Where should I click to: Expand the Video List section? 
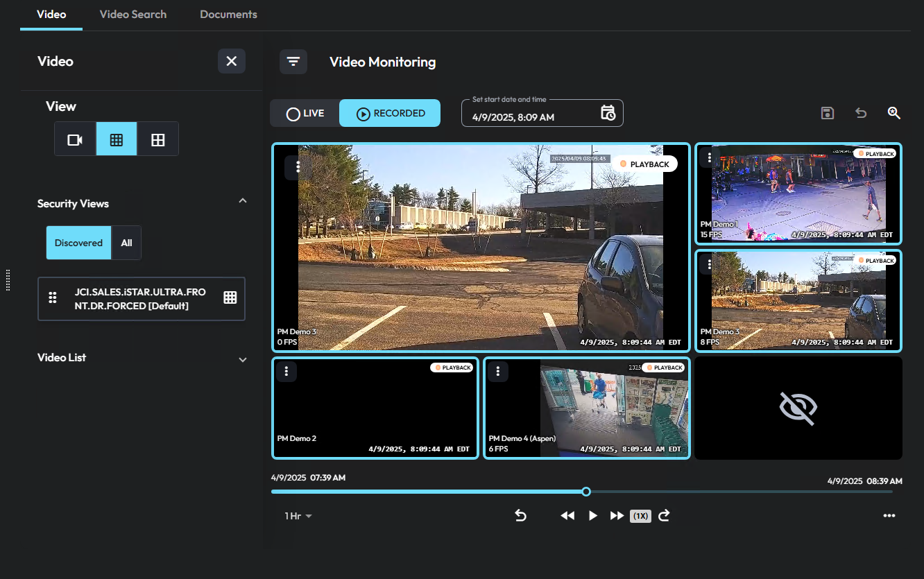(x=242, y=359)
